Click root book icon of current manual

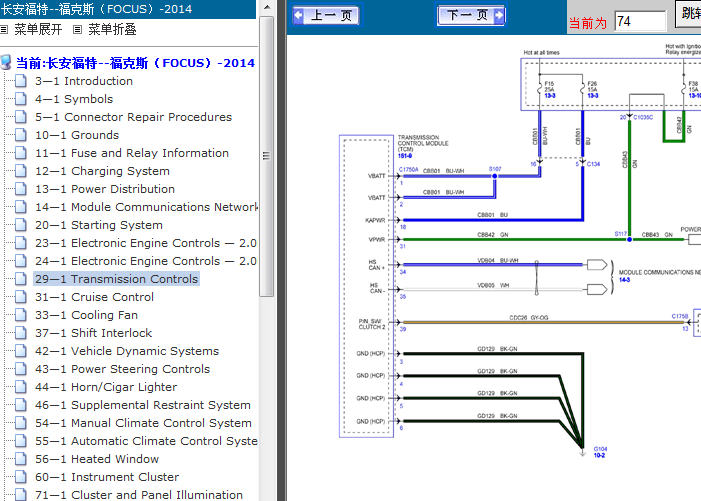[x=6, y=63]
